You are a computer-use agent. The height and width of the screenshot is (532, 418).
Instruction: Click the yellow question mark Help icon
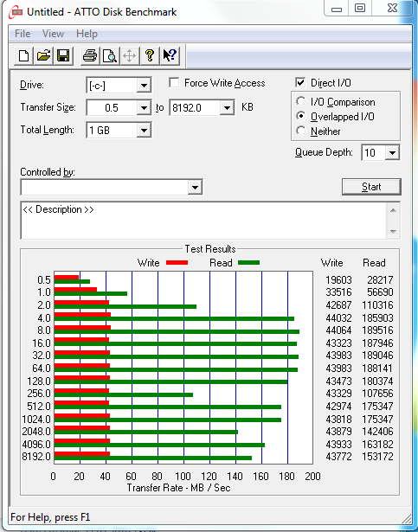click(x=150, y=55)
